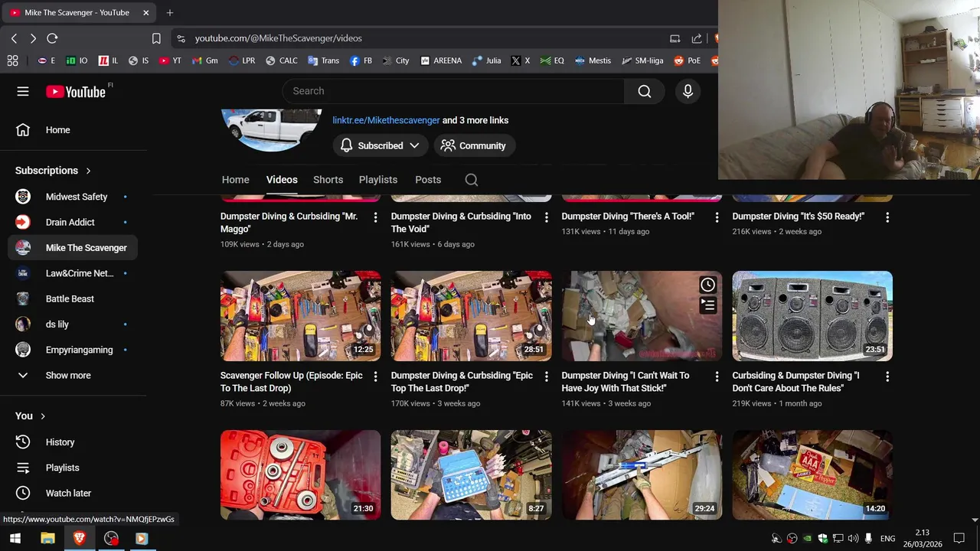Search within channel magnifier icon
This screenshot has height=551, width=980.
click(x=472, y=180)
